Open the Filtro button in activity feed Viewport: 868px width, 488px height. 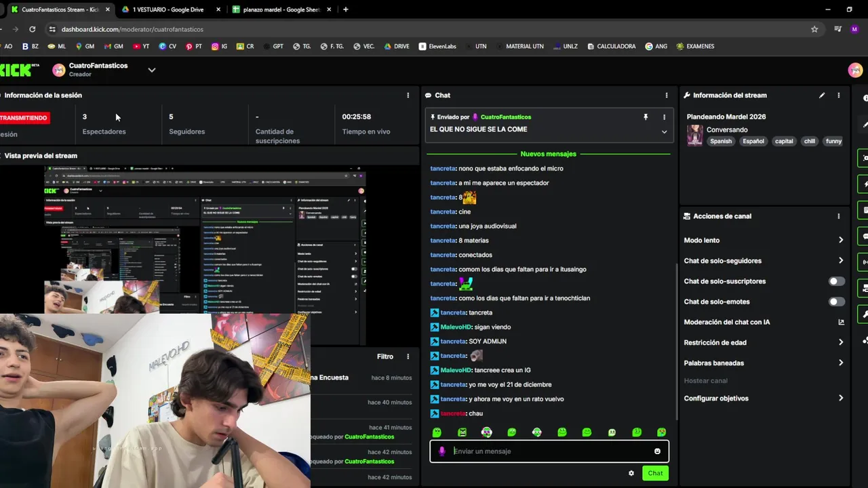pyautogui.click(x=385, y=356)
